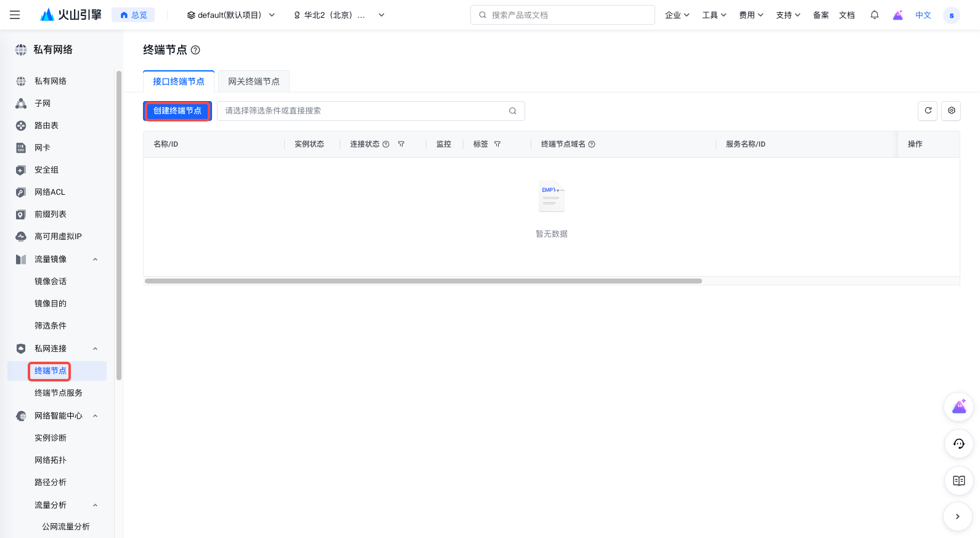
Task: Click the 网络ACL sidebar icon
Action: click(21, 192)
